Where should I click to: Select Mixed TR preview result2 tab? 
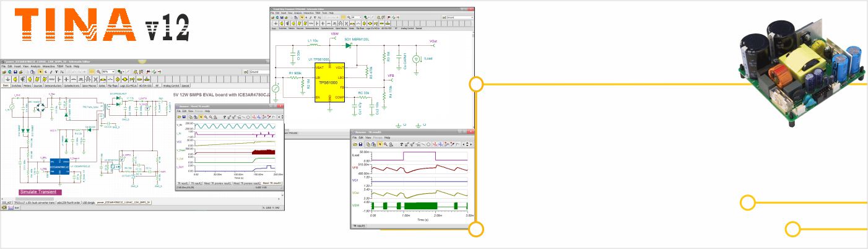point(247,183)
